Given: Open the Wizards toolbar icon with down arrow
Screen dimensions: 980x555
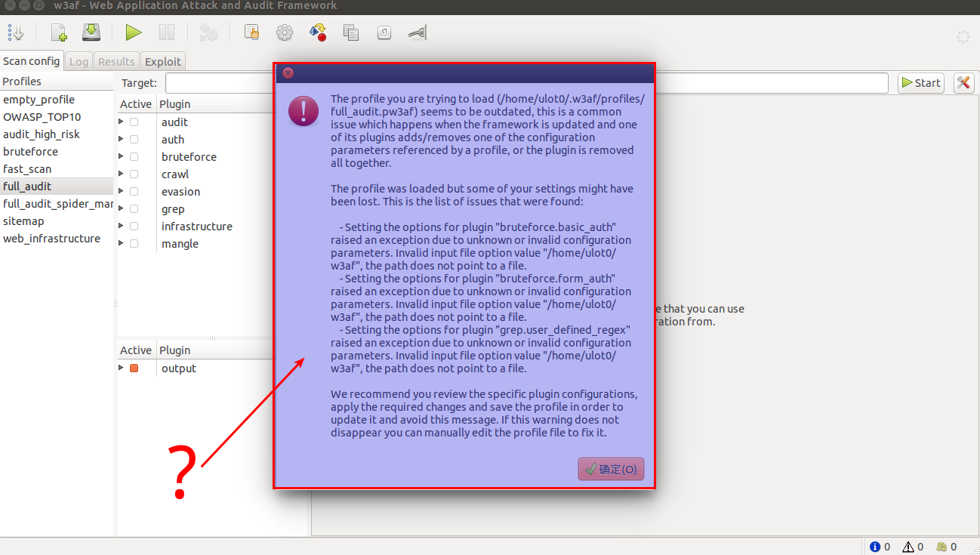Looking at the screenshot, I should [16, 32].
